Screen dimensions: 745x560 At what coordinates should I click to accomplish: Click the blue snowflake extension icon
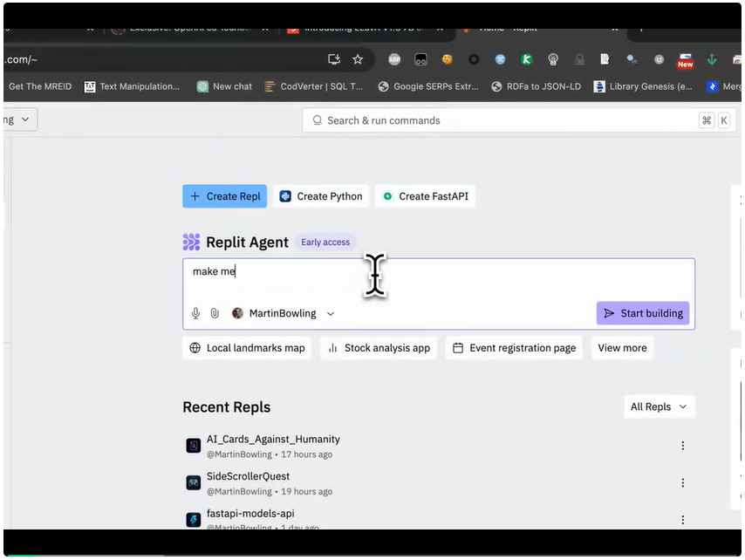(x=500, y=59)
